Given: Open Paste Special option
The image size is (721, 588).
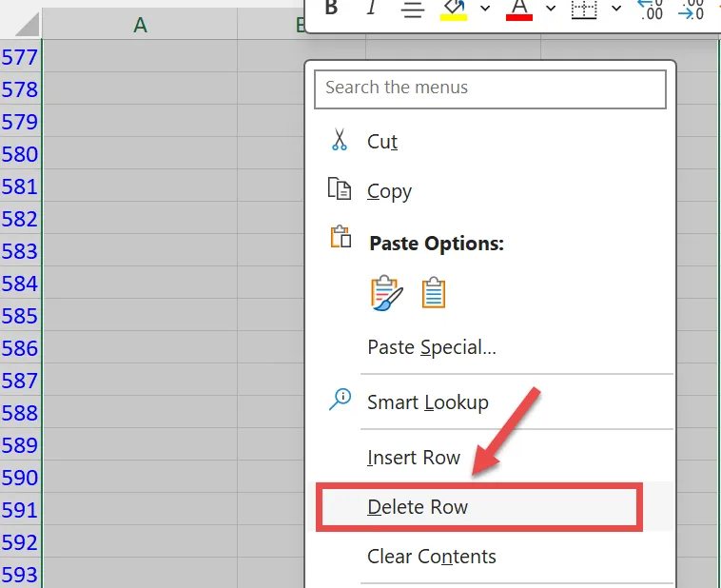Looking at the screenshot, I should [x=432, y=347].
